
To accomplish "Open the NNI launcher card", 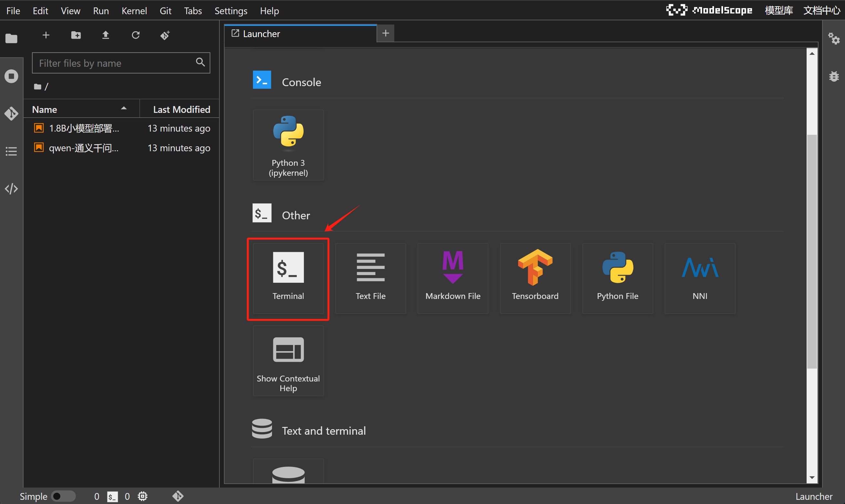I will point(699,278).
